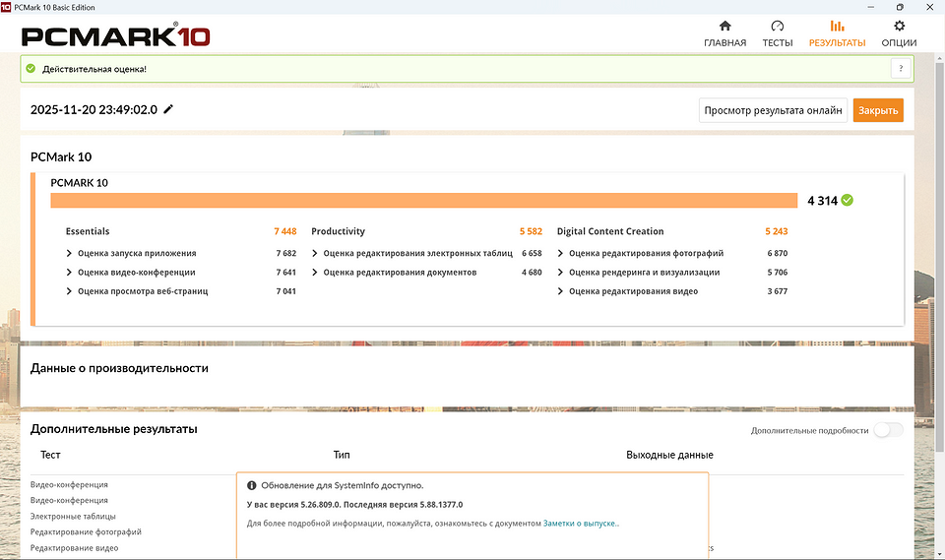Click the Тип column header
The width and height of the screenshot is (945, 560).
(x=342, y=455)
